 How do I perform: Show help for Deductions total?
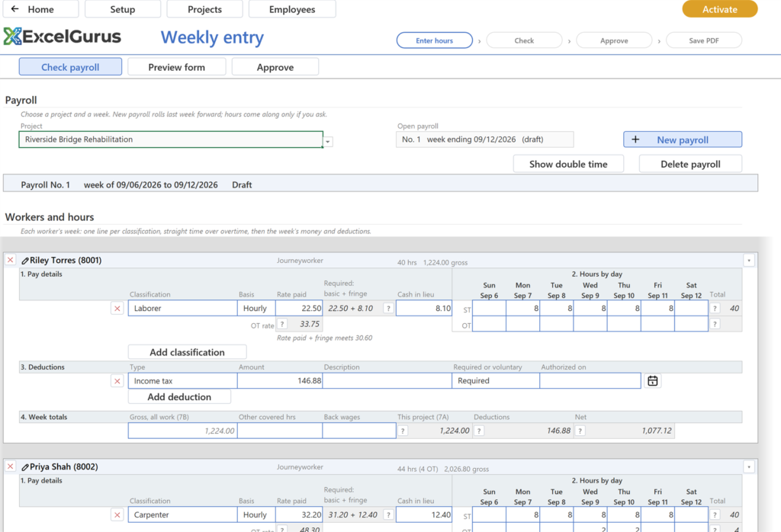pos(479,431)
